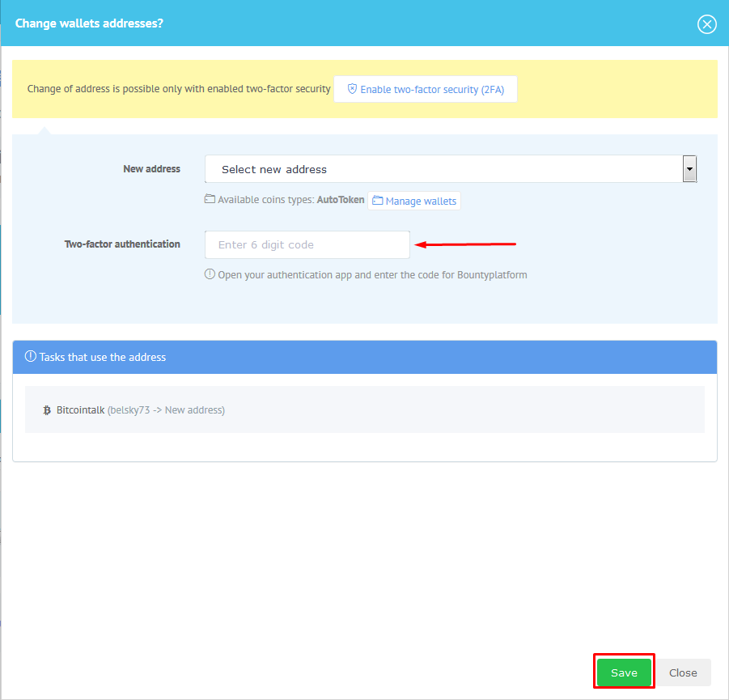
Task: Focus the Enter 6 digit code field
Action: click(x=307, y=244)
